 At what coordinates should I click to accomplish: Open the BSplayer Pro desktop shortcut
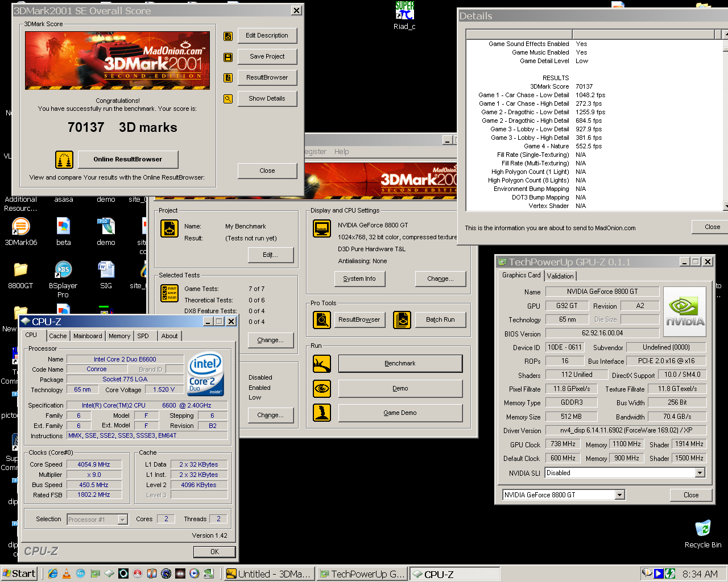[x=63, y=279]
